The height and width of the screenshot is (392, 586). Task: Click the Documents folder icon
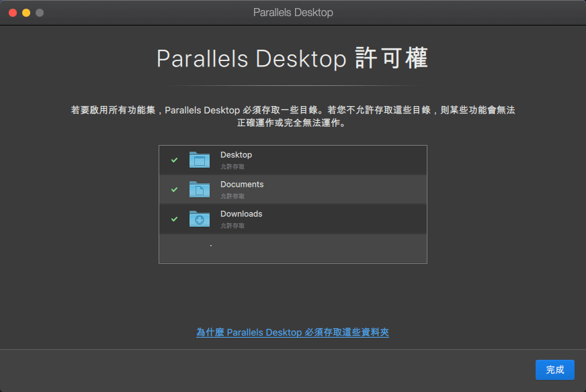point(200,189)
